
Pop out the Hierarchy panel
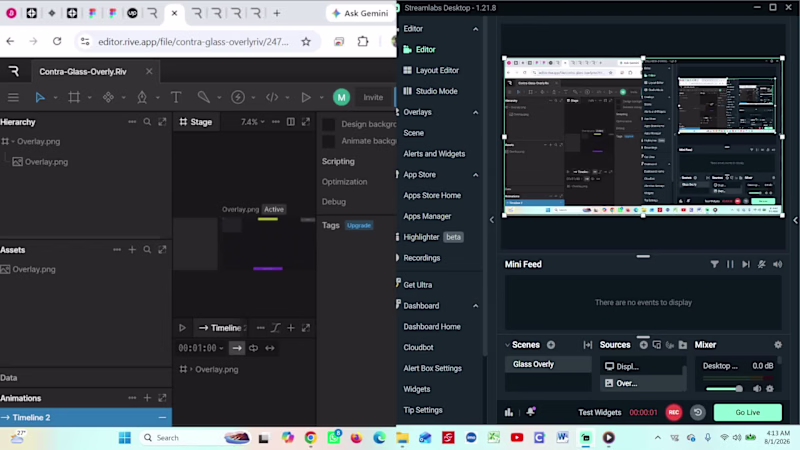pyautogui.click(x=162, y=122)
